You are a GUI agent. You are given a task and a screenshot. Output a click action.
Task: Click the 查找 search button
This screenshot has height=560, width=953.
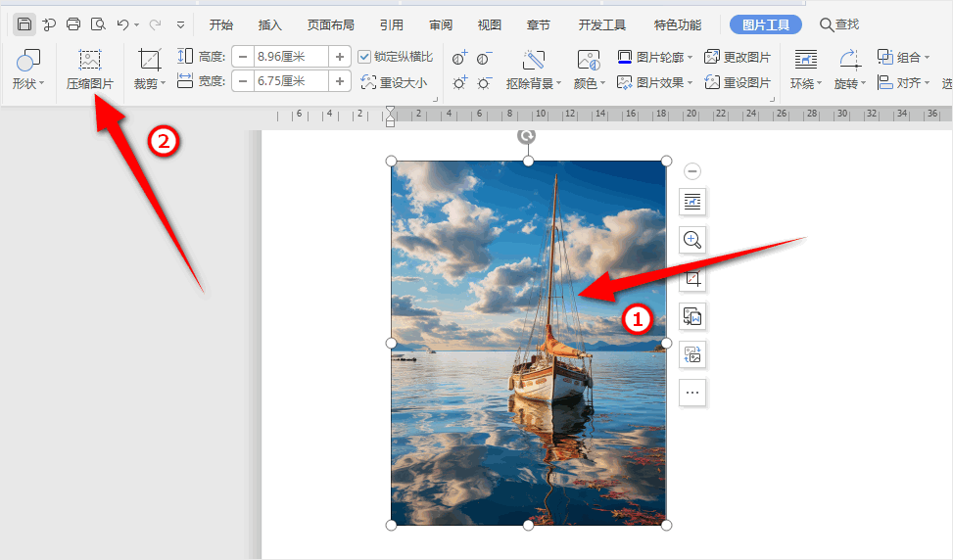point(839,24)
